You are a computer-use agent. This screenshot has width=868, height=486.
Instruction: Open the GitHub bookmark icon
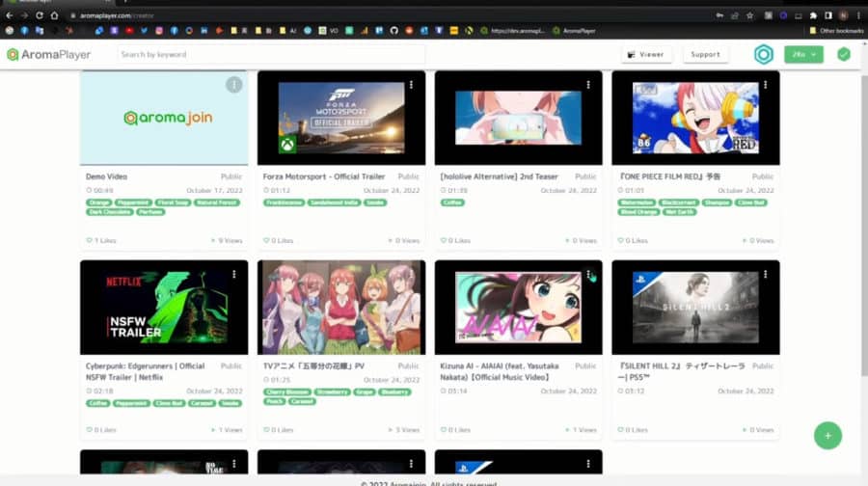point(394,31)
